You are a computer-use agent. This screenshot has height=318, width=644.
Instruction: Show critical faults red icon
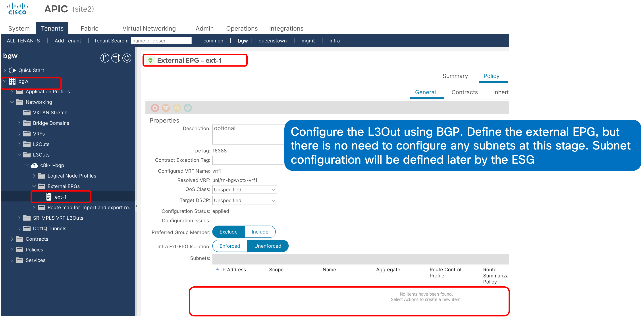pyautogui.click(x=155, y=108)
